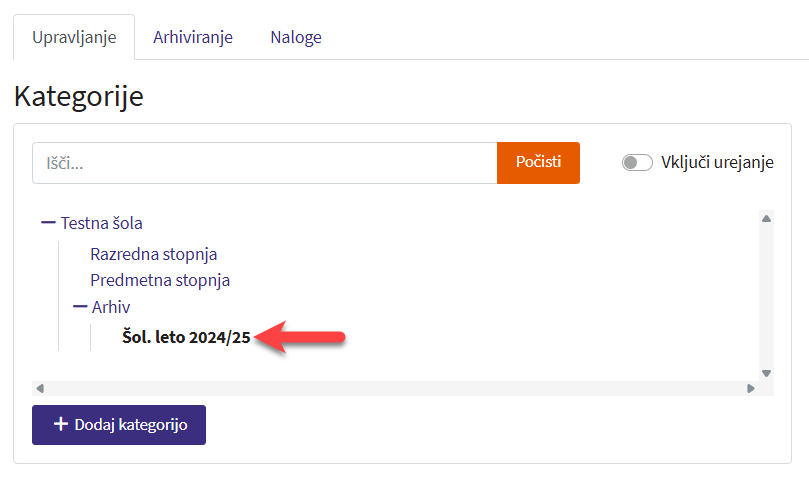809x479 pixels.
Task: Select the Razredna stopnja category
Action: click(153, 254)
